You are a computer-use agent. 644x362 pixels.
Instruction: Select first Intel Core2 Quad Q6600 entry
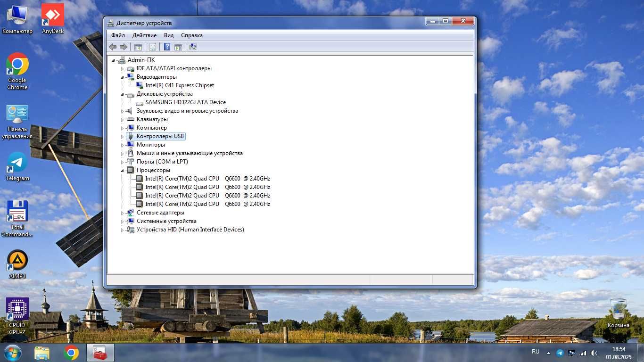tap(208, 179)
